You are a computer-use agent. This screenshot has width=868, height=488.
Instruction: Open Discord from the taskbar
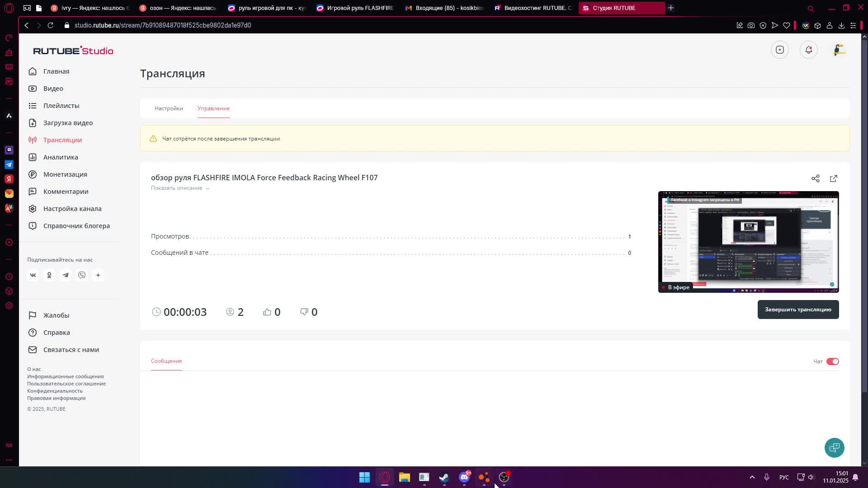click(464, 477)
